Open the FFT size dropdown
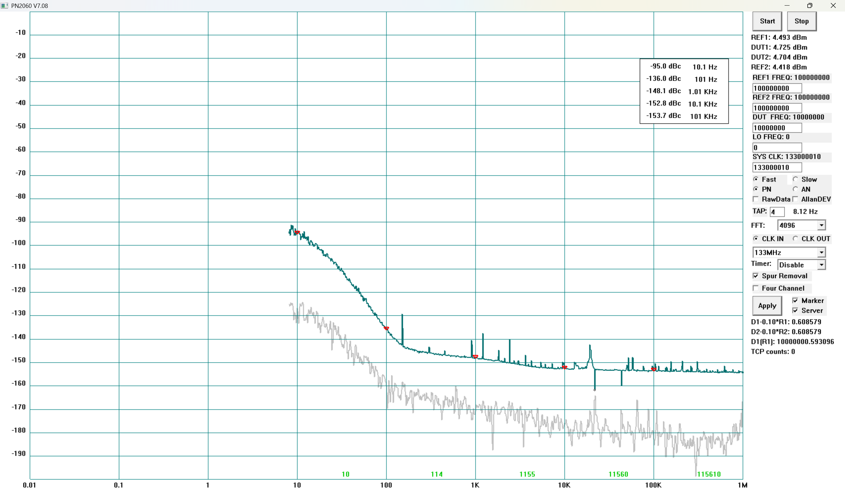The width and height of the screenshot is (845, 504). coord(821,225)
